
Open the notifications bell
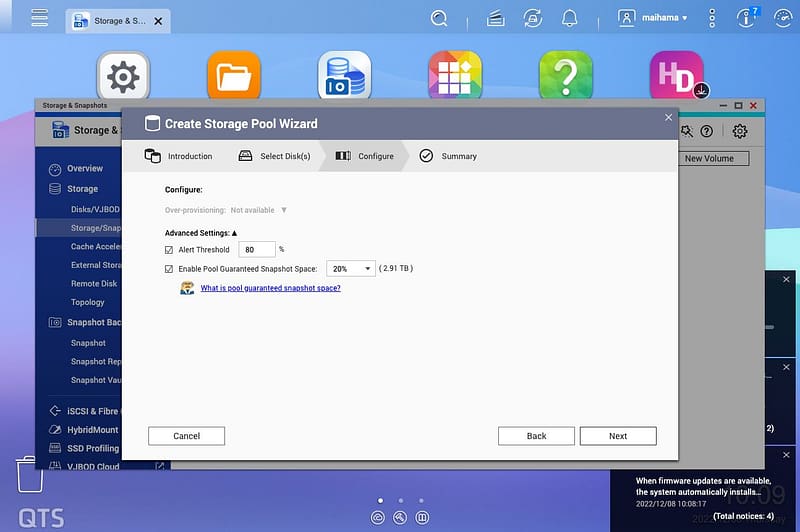coord(569,18)
